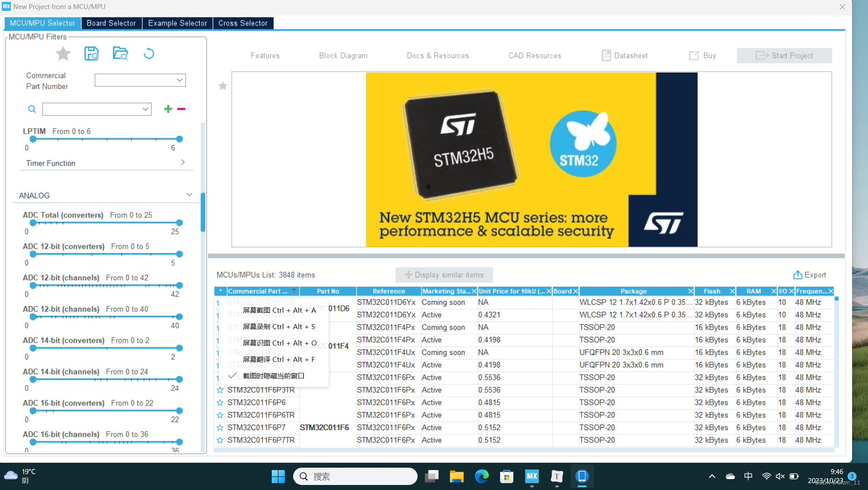The width and height of the screenshot is (868, 490).
Task: Click Display similar items button
Action: pos(444,275)
